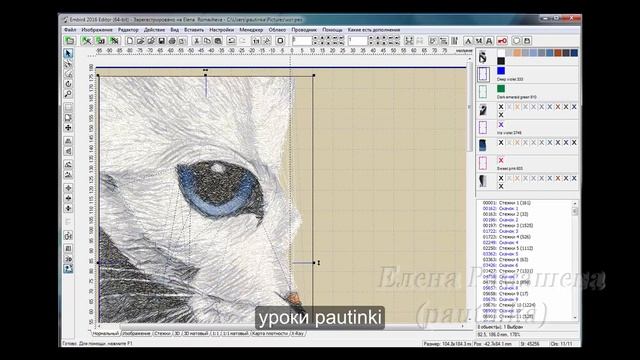
Task: Select the green outline object thumbnail
Action: 483,92
